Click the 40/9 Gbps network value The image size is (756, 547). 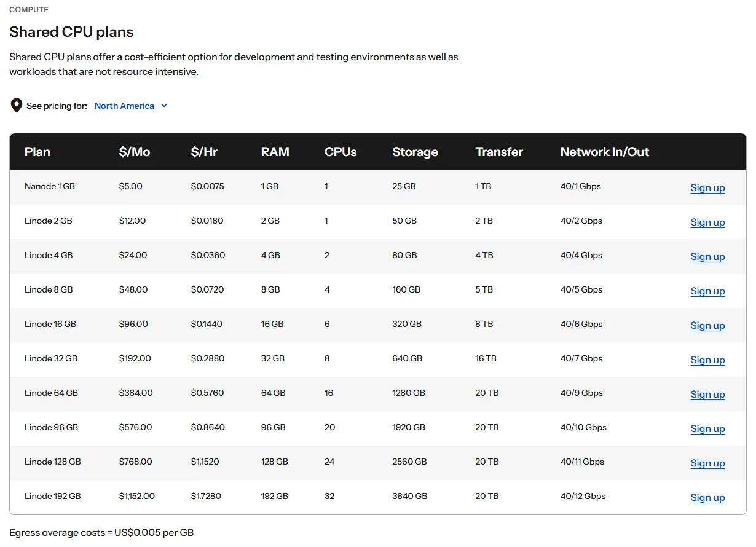pos(581,393)
